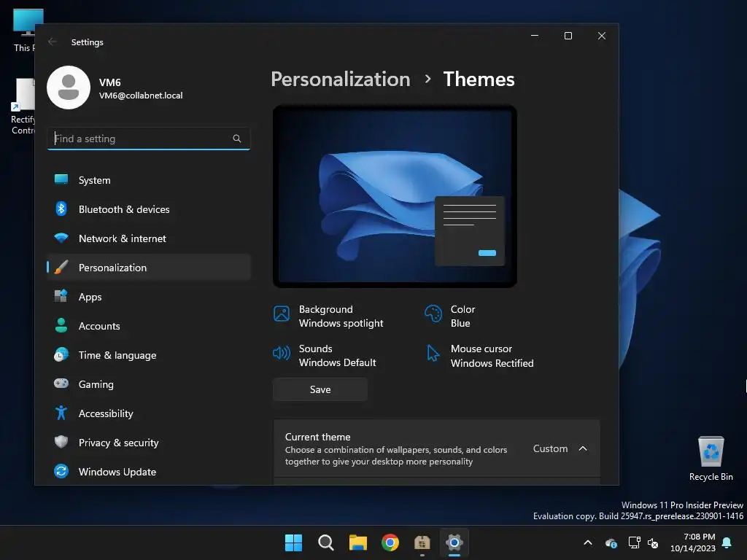Open the Recycle Bin desktop icon
The width and height of the screenshot is (747, 560).
tap(711, 459)
